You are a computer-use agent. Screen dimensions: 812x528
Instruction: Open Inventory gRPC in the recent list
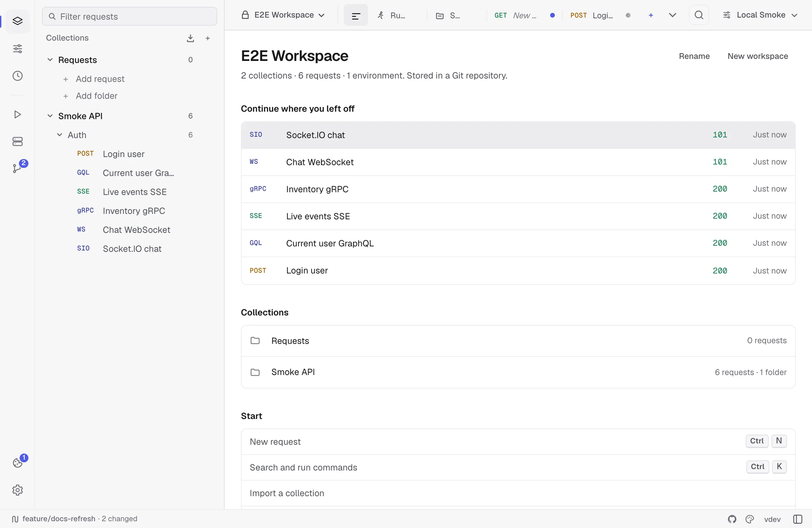(x=518, y=189)
